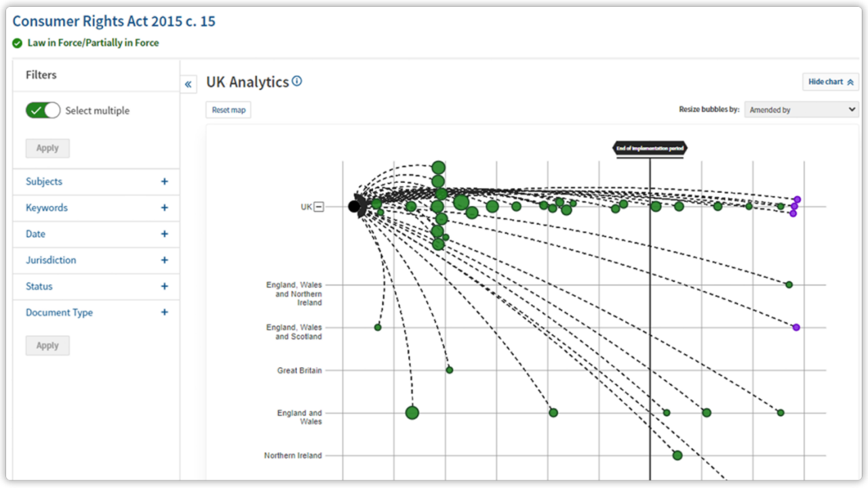Collapse the Filters sidebar via double-chevron icon
The image size is (868, 488).
[189, 83]
